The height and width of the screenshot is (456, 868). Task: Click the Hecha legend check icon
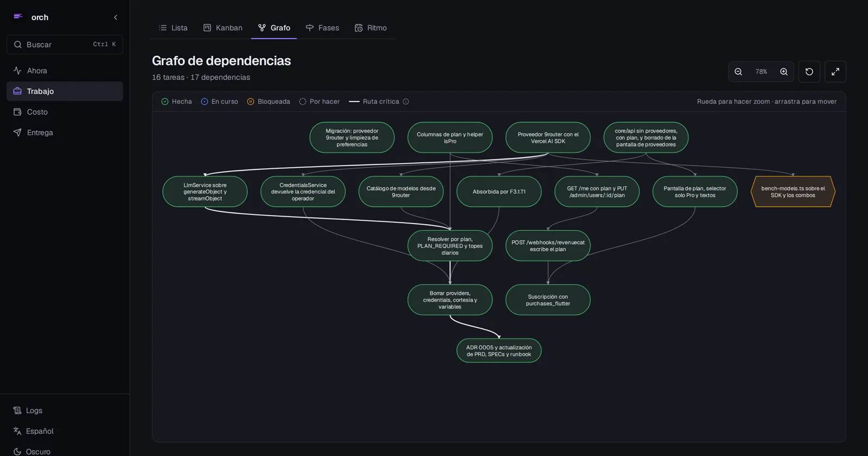[x=165, y=102]
